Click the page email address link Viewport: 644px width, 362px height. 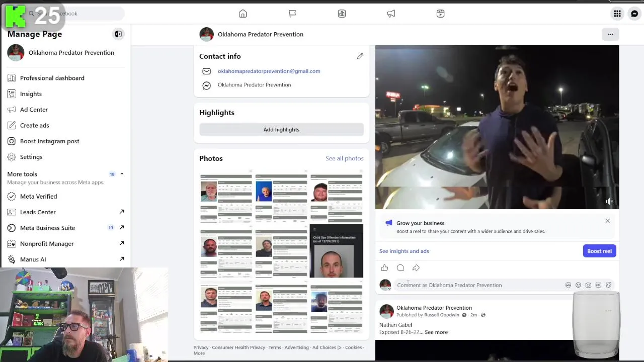(x=269, y=71)
